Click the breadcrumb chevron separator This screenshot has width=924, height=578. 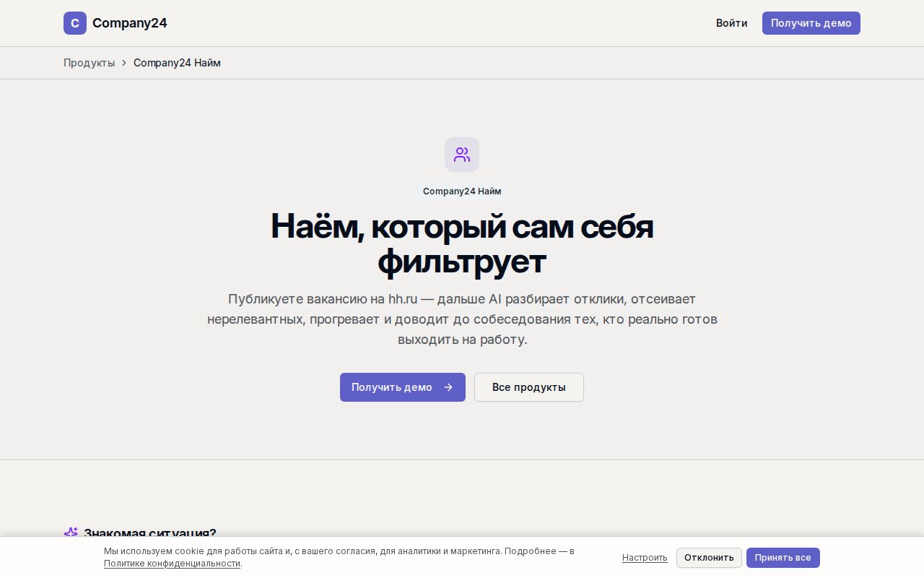[x=124, y=63]
